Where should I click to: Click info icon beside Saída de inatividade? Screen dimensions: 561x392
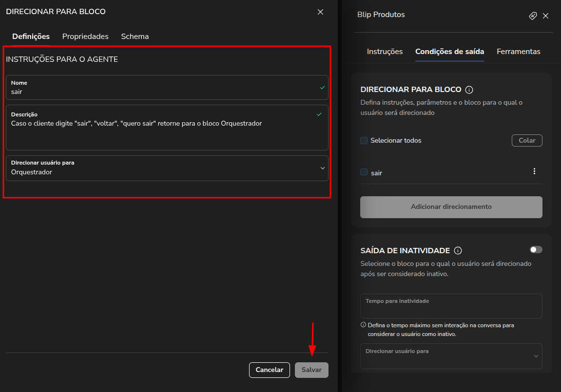pyautogui.click(x=458, y=251)
